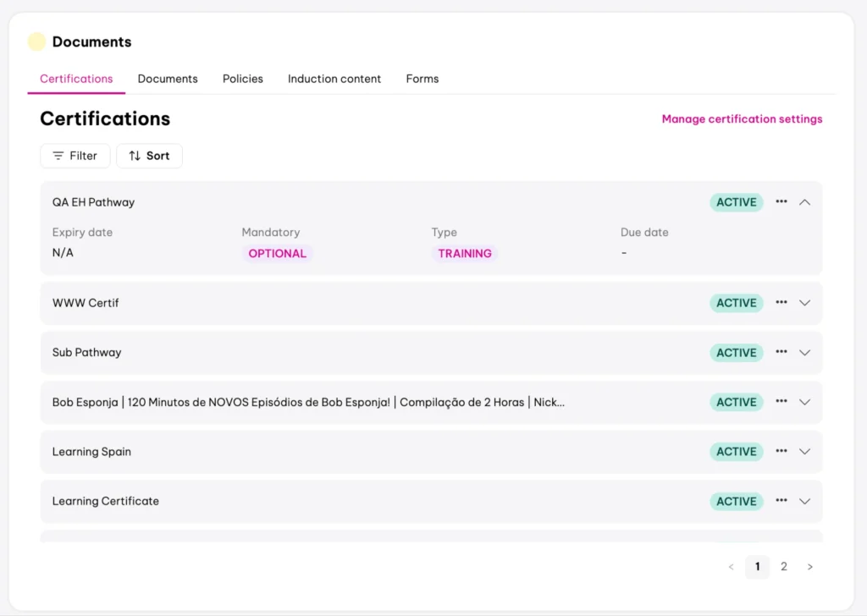Click the Type label

coord(444,232)
